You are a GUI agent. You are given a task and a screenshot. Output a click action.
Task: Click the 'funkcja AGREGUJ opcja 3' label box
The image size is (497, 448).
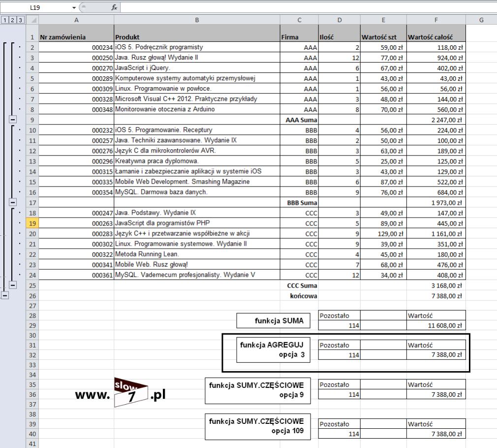[273, 350]
